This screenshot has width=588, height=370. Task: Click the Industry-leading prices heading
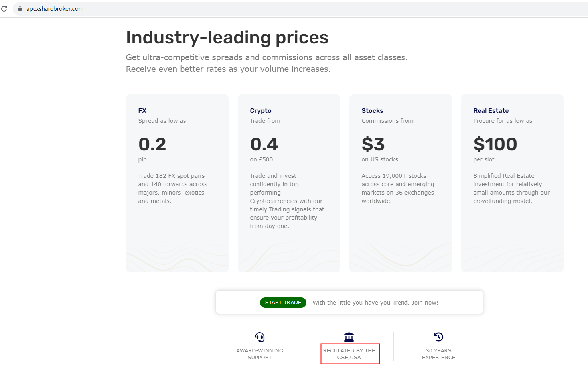click(x=227, y=37)
